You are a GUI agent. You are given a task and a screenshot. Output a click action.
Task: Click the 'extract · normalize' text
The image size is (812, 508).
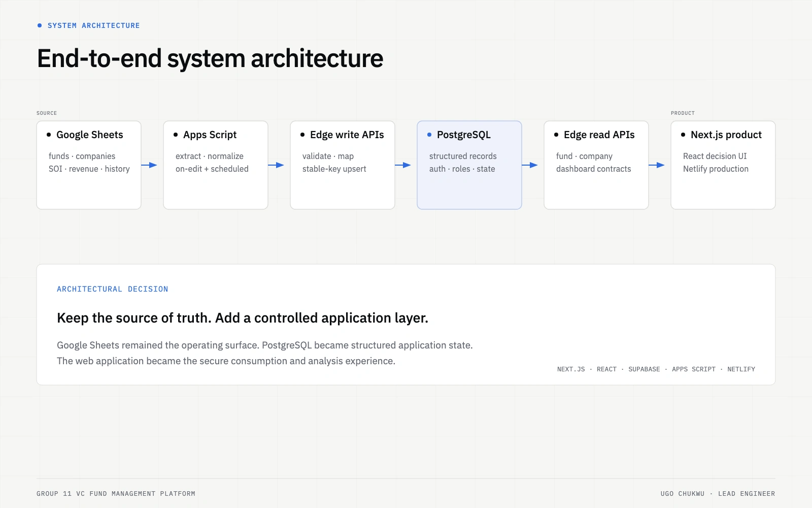point(210,156)
